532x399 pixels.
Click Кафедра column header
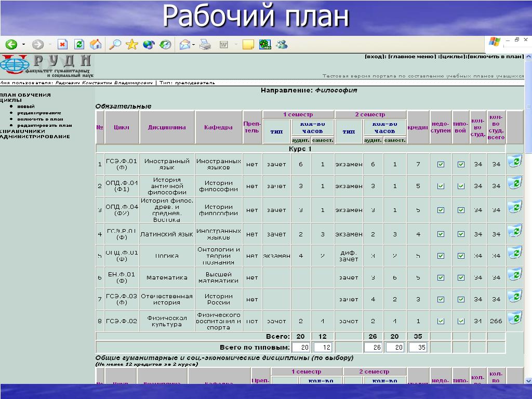218,127
